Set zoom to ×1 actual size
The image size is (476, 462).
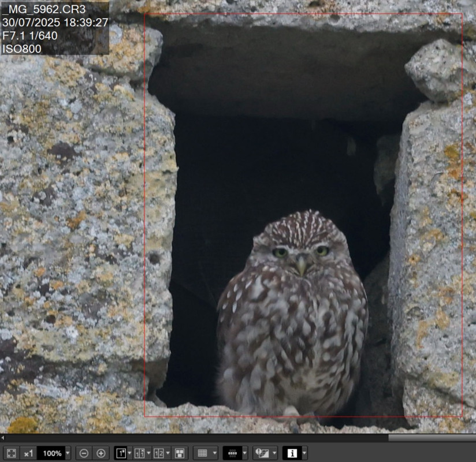point(28,453)
